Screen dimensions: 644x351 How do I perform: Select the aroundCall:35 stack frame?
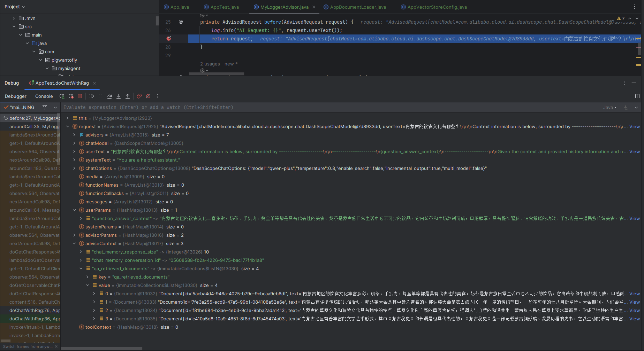coord(30,126)
